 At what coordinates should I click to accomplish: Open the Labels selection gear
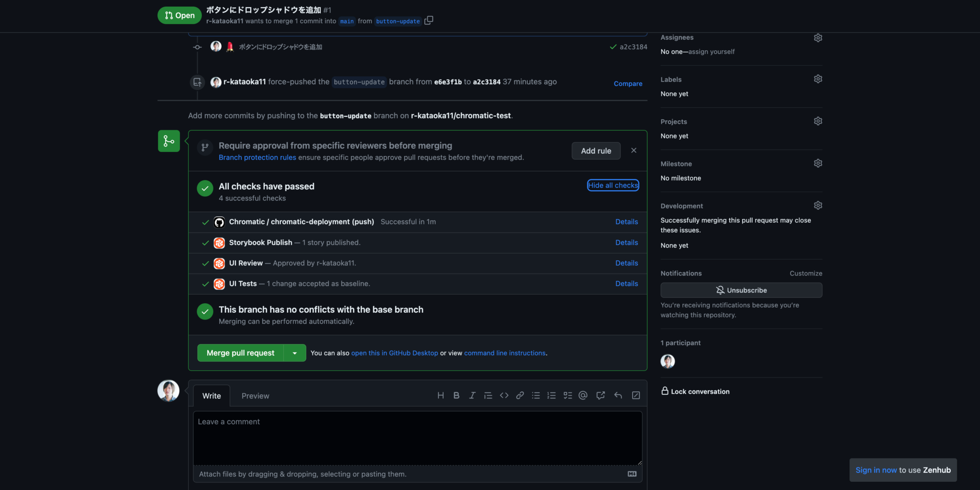817,79
